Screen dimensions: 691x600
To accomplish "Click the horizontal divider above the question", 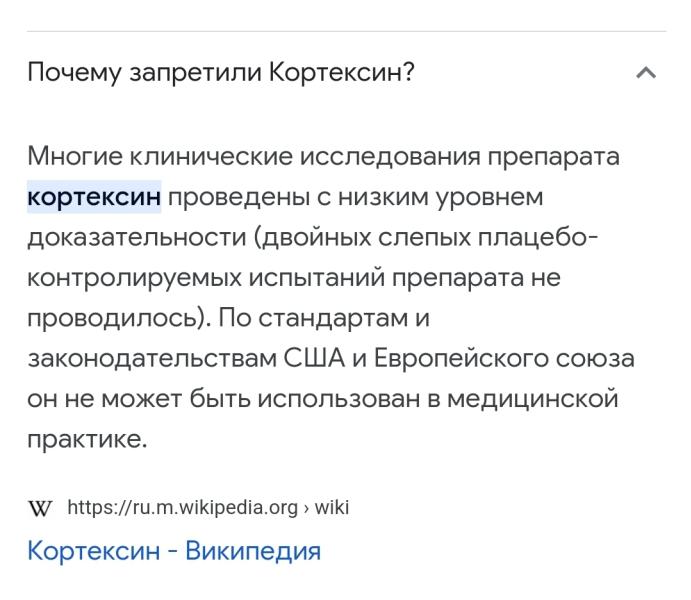I will pos(346,31).
